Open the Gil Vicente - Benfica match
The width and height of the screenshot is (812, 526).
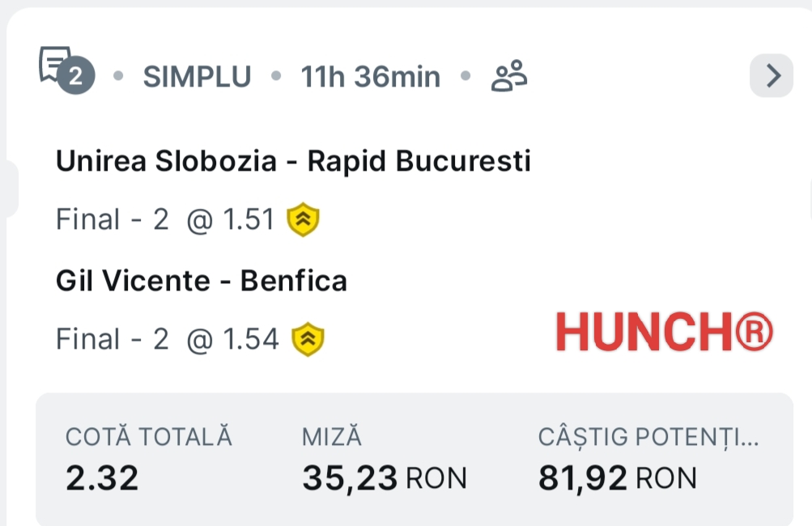(x=202, y=281)
